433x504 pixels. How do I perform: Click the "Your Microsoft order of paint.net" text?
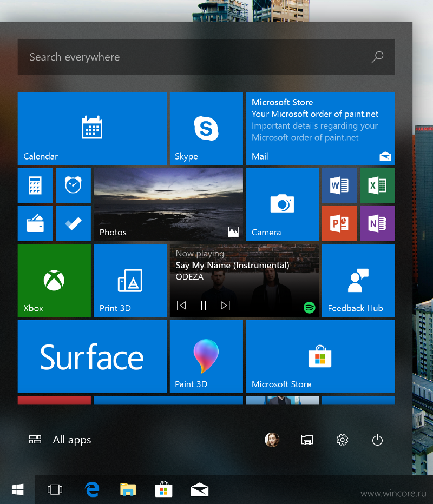pos(315,114)
